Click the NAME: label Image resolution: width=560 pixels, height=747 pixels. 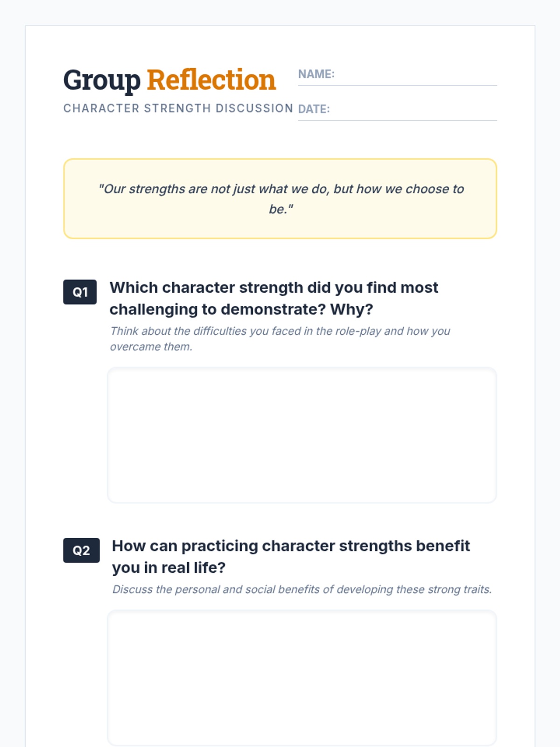(x=316, y=74)
